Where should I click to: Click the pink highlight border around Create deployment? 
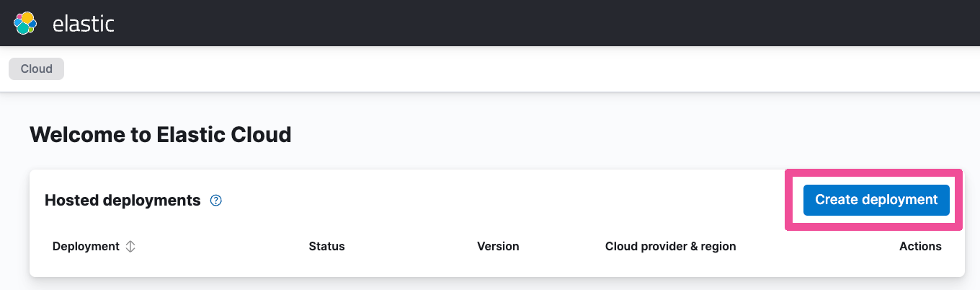(873, 172)
